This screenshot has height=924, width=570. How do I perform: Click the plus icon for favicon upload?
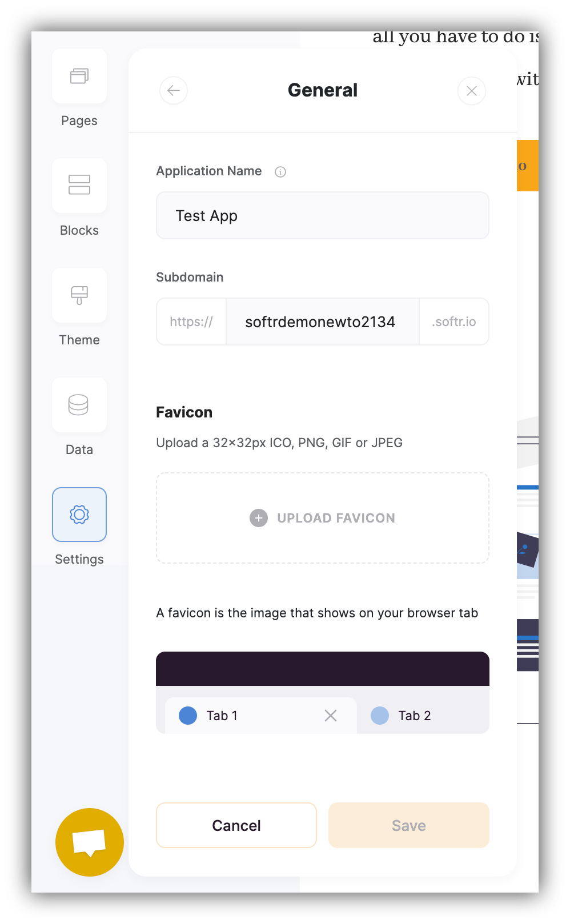[259, 518]
